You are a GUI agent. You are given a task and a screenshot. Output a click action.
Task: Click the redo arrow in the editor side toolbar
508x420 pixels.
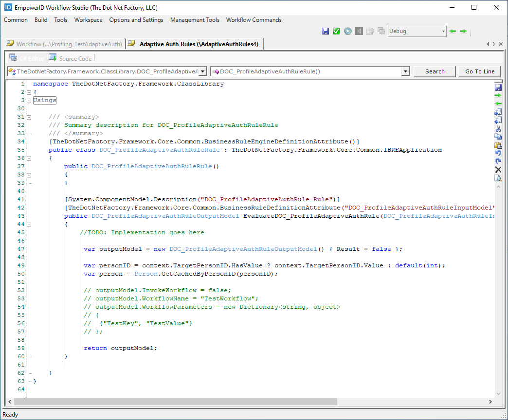[498, 161]
